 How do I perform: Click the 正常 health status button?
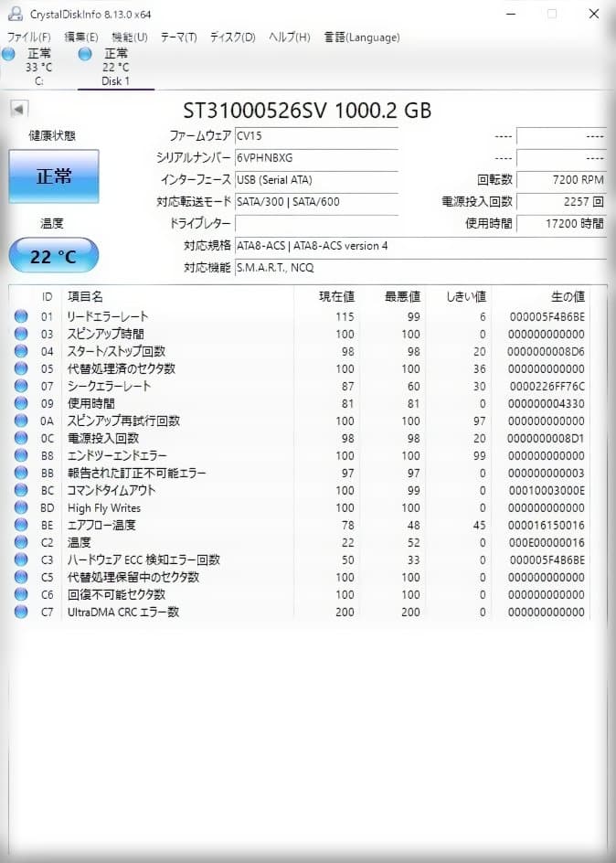[54, 176]
